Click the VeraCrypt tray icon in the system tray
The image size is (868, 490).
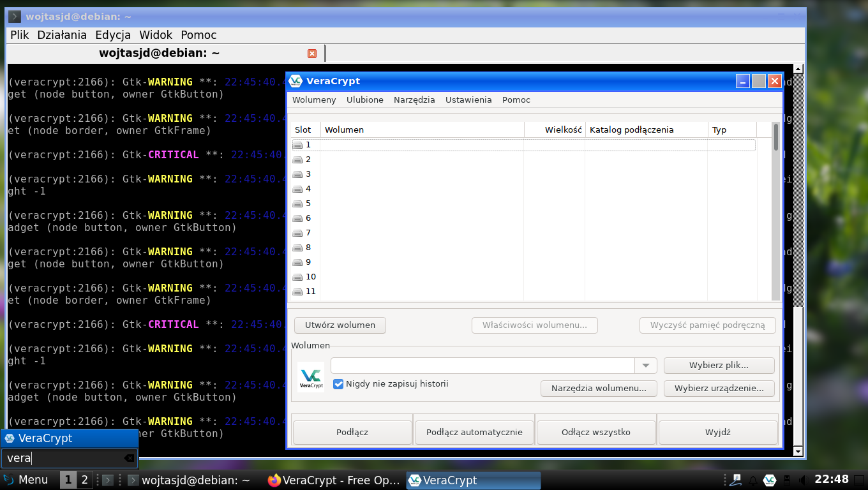click(769, 480)
